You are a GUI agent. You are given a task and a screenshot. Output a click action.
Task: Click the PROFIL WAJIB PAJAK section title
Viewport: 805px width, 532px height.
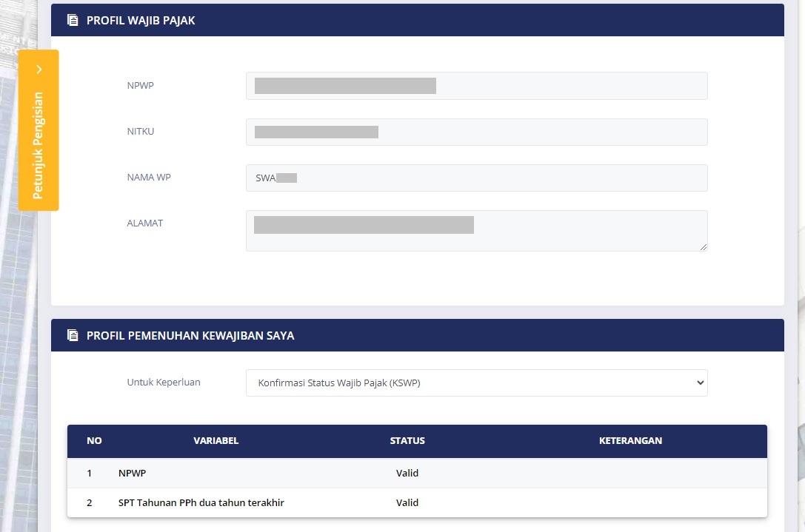click(141, 21)
